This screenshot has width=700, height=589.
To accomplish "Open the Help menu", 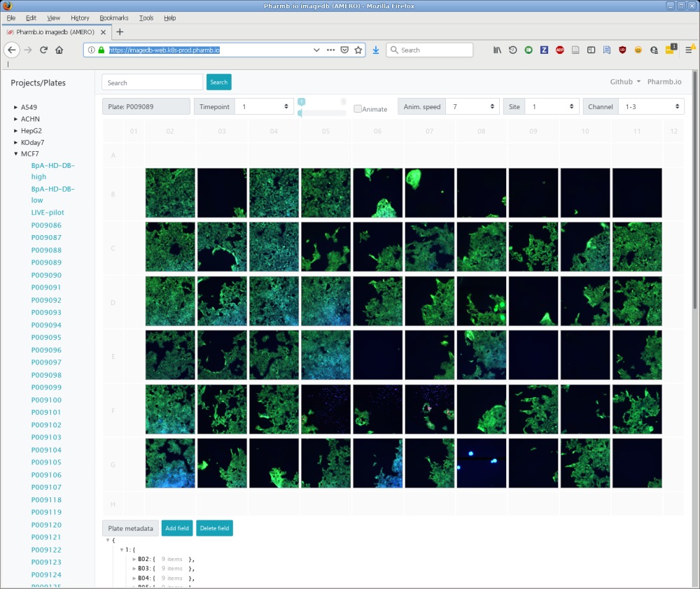I will coord(169,18).
